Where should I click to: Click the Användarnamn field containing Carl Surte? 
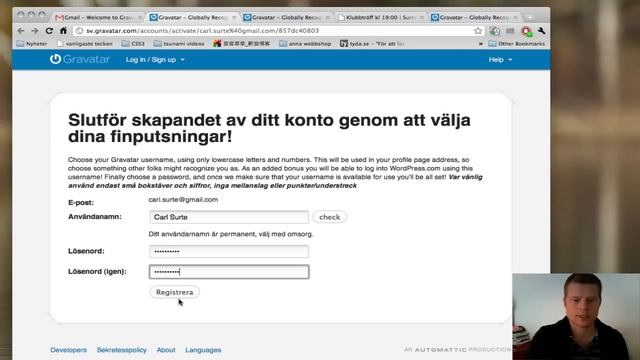pyautogui.click(x=229, y=217)
